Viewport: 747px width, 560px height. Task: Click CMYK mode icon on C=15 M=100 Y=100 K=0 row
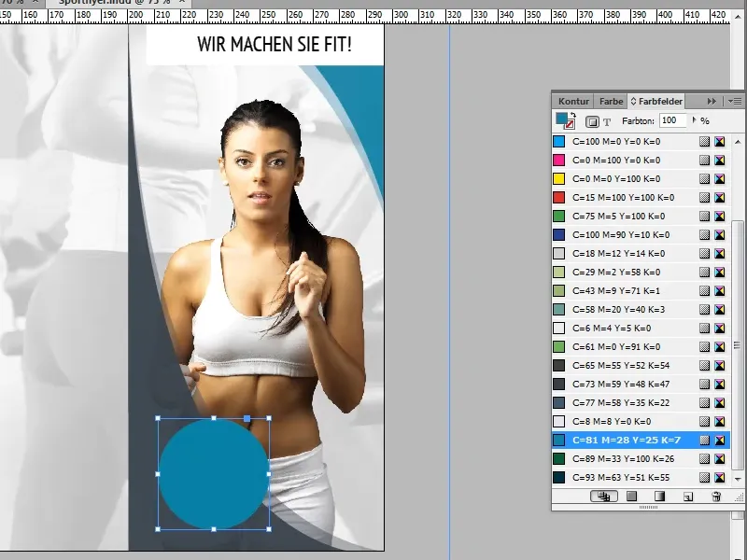point(719,198)
